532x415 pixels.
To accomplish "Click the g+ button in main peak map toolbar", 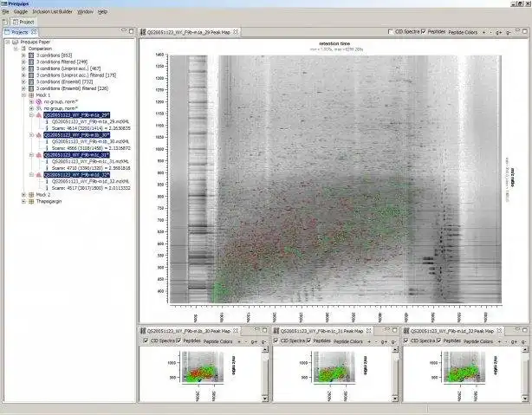I will pyautogui.click(x=498, y=33).
